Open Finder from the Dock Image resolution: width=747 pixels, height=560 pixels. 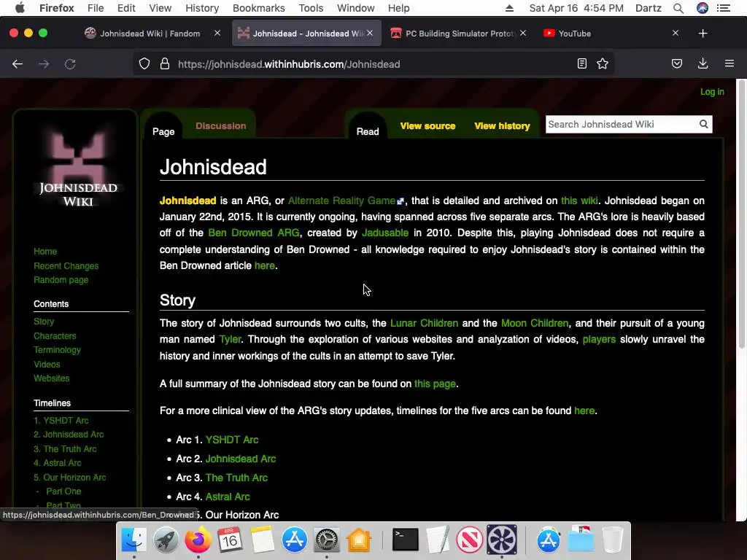click(134, 540)
